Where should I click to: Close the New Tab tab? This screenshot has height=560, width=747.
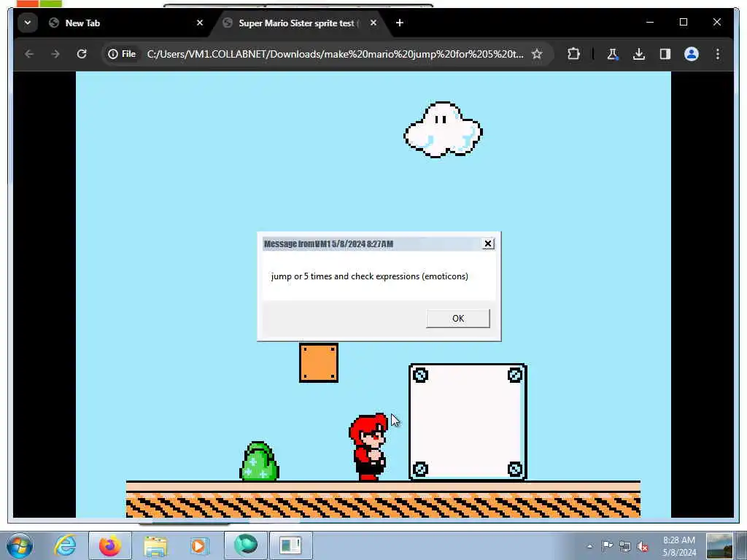coord(200,23)
